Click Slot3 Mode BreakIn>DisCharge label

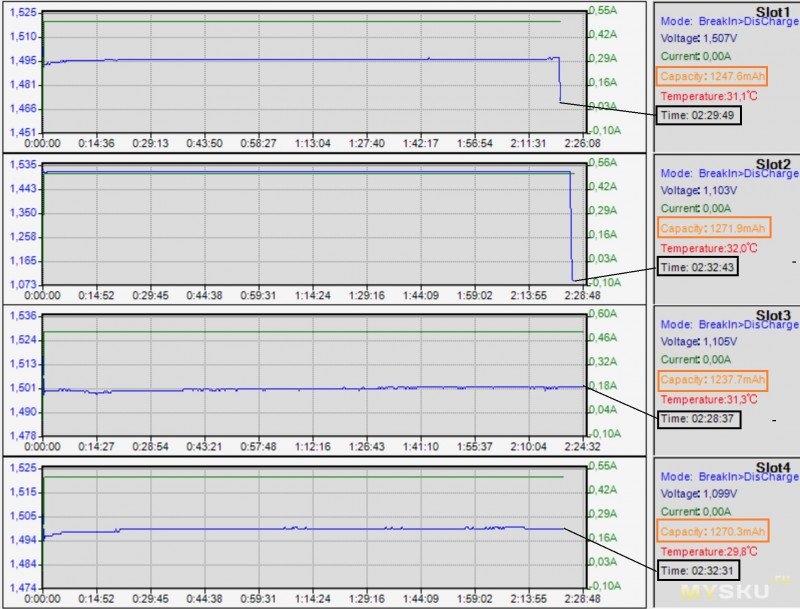[x=730, y=324]
